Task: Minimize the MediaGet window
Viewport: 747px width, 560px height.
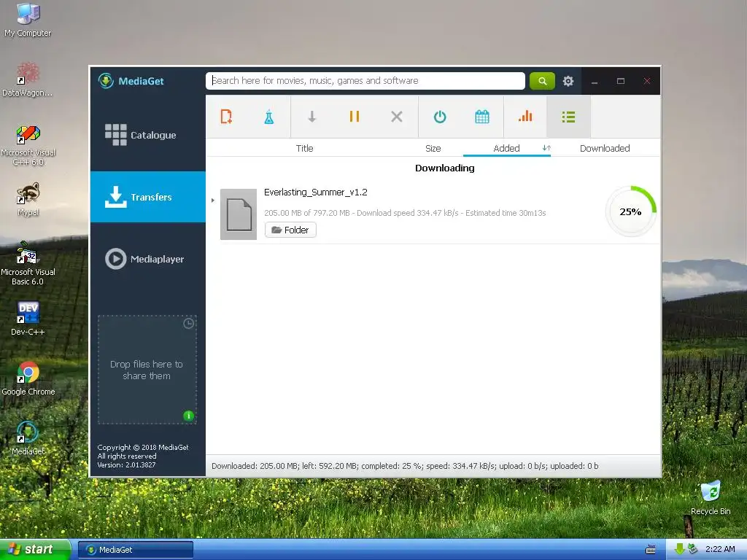Action: pyautogui.click(x=594, y=81)
